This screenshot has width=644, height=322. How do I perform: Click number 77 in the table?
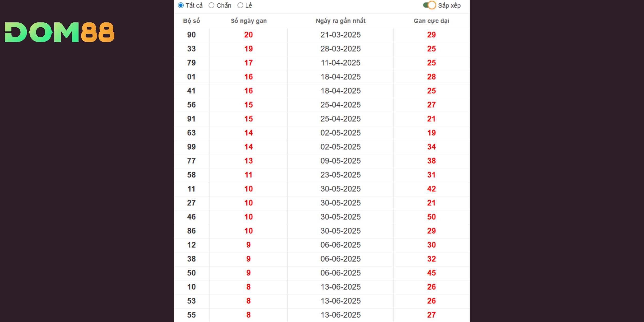tap(191, 161)
